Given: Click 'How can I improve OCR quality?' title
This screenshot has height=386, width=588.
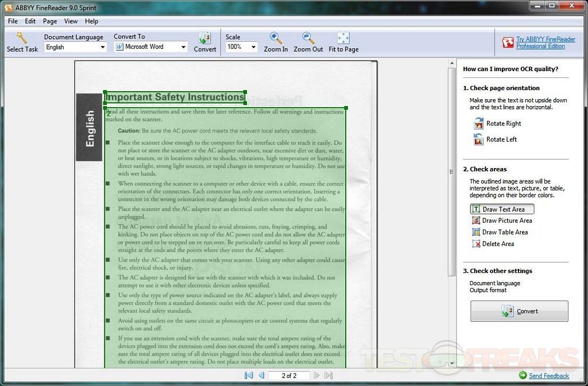Looking at the screenshot, I should tap(510, 69).
